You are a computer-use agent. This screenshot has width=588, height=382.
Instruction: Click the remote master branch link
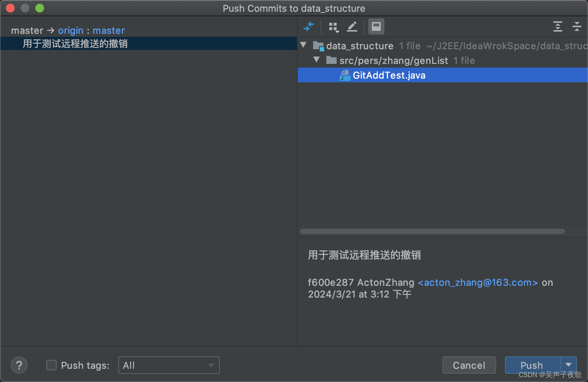[x=109, y=30]
